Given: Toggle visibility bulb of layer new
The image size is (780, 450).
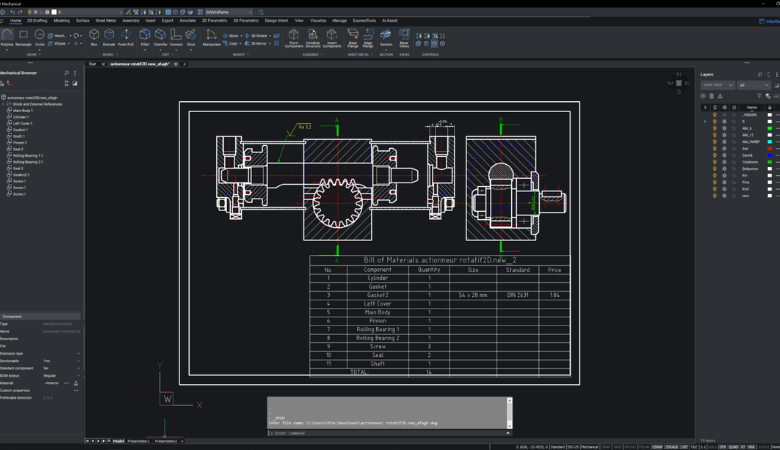Looking at the screenshot, I should [715, 195].
